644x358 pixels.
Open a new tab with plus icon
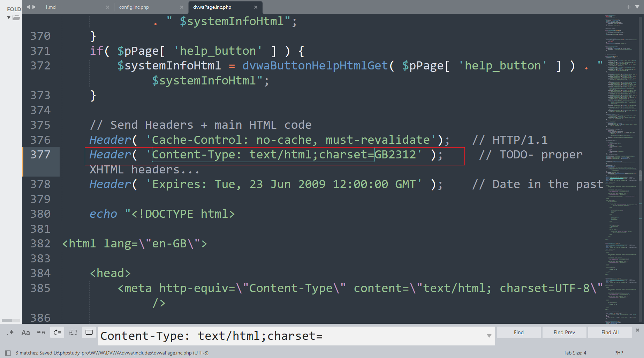(x=629, y=7)
